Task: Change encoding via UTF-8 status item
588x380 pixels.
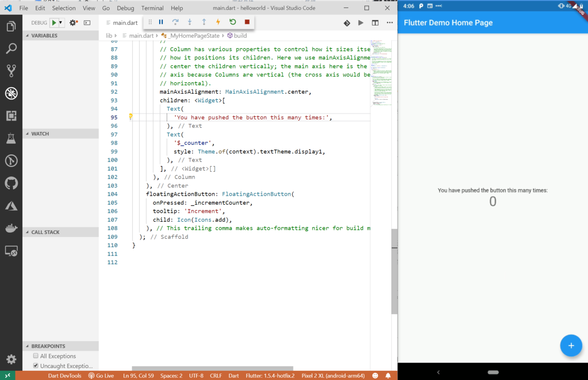Action: click(x=196, y=376)
